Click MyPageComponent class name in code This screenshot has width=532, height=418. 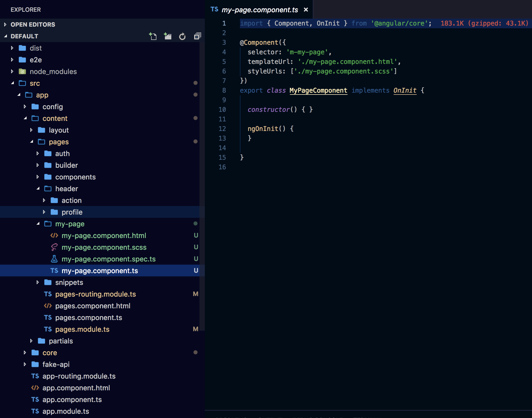318,91
